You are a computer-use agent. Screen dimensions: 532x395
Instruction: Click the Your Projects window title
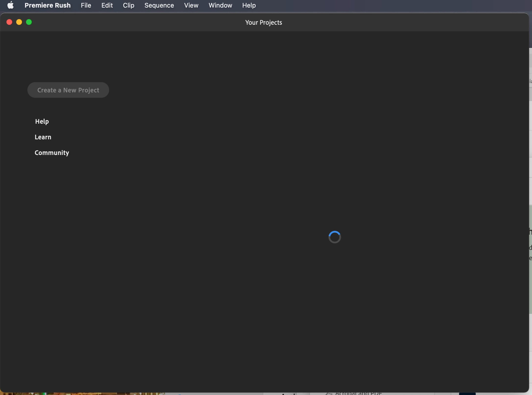point(264,22)
